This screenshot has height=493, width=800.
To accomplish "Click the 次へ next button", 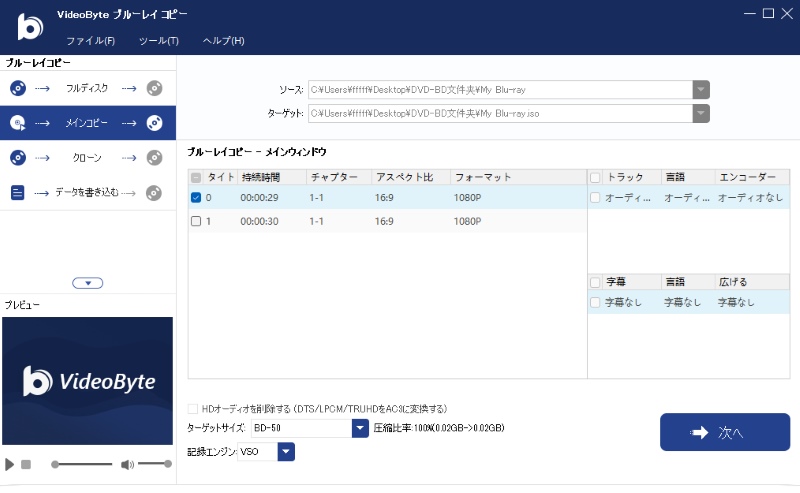I will 724,433.
